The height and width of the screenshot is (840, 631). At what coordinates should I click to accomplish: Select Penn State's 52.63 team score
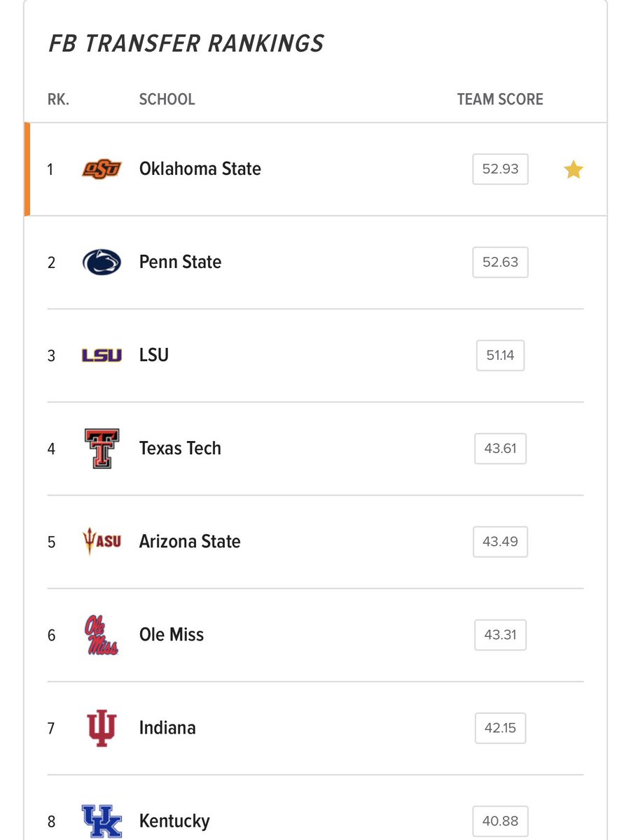(500, 262)
